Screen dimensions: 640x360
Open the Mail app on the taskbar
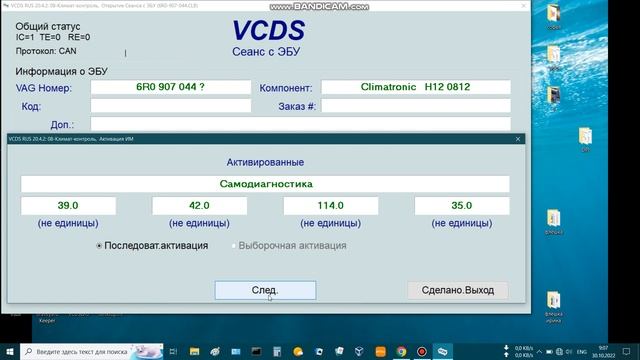coord(236,351)
